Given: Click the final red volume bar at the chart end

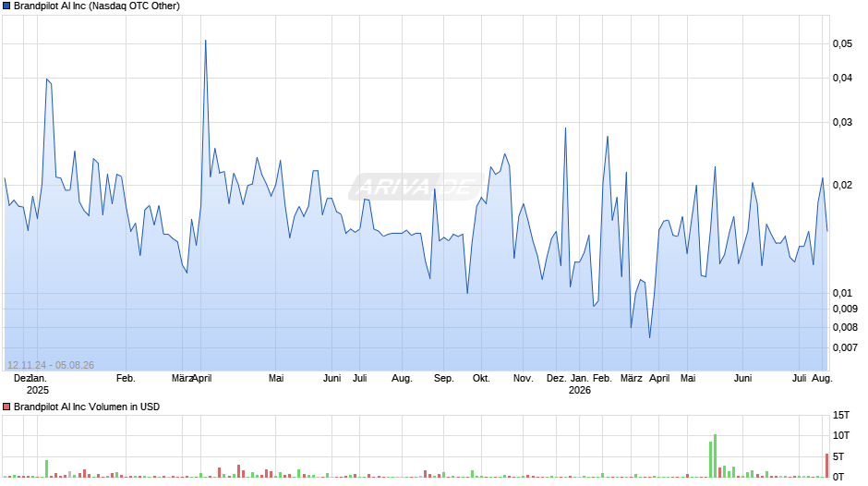Looking at the screenshot, I should (x=827, y=466).
